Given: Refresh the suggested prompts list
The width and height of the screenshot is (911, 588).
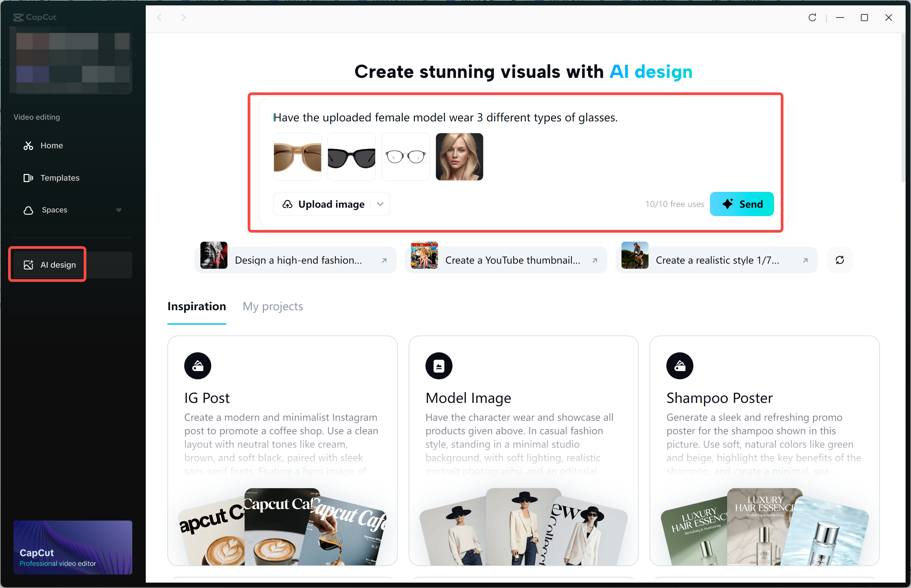Looking at the screenshot, I should (x=839, y=260).
